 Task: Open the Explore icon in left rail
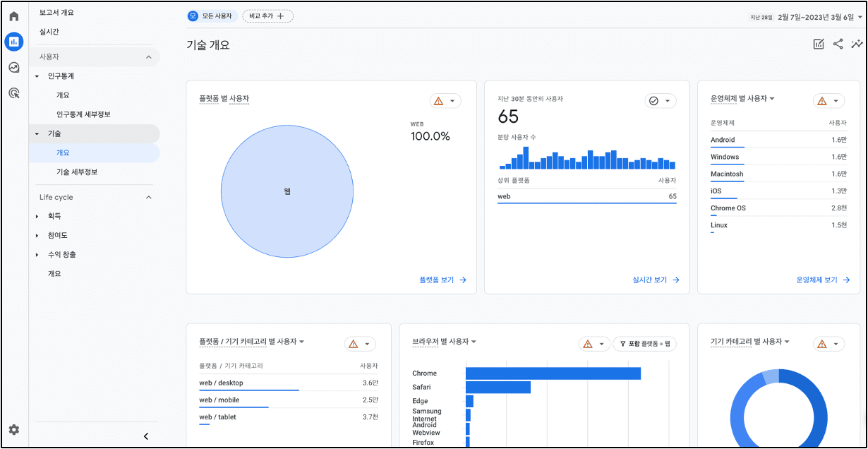point(13,67)
